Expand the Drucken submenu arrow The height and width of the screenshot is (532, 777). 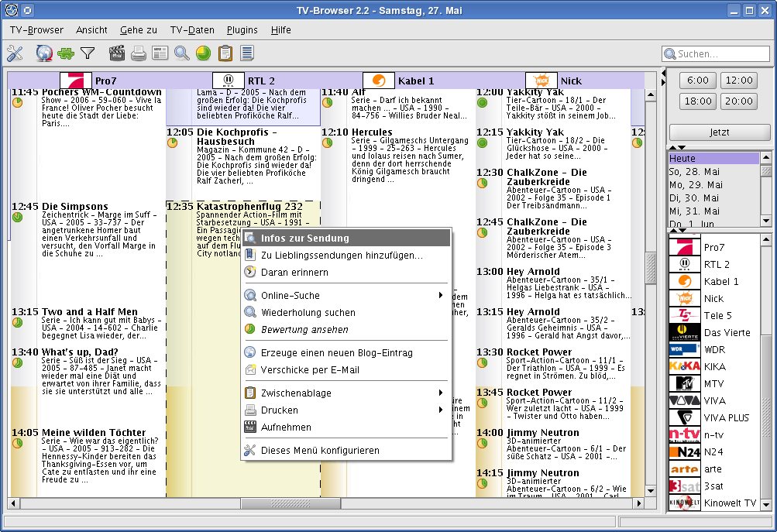tap(441, 410)
